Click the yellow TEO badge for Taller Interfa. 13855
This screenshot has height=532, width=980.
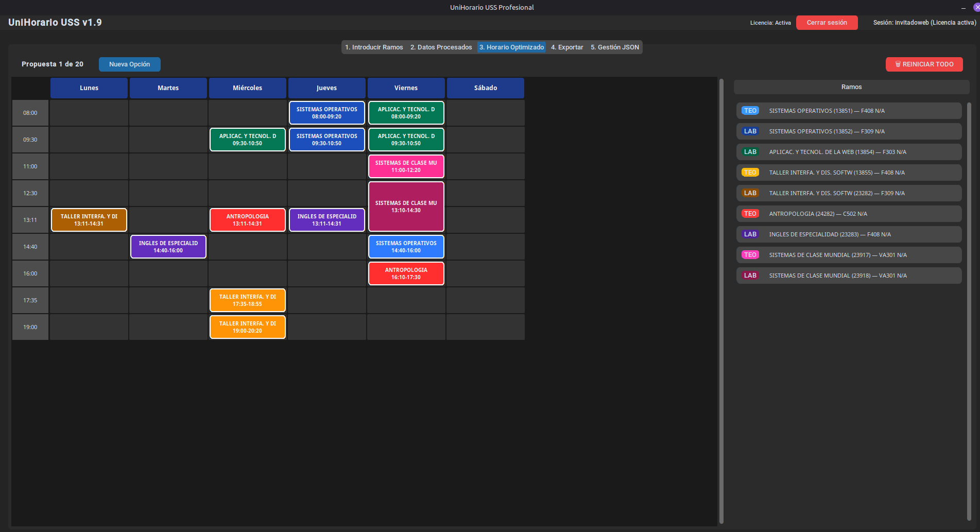pos(750,173)
